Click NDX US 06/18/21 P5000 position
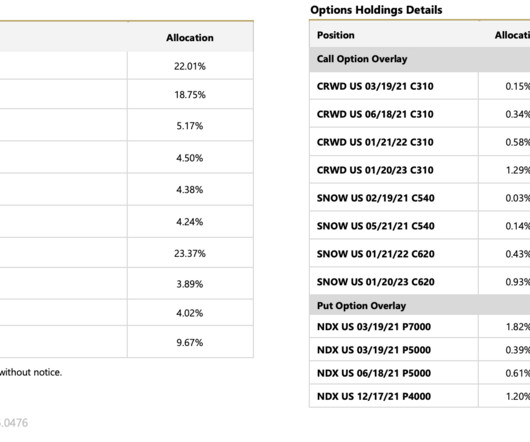Screen dimensions: 530x442 point(374,373)
